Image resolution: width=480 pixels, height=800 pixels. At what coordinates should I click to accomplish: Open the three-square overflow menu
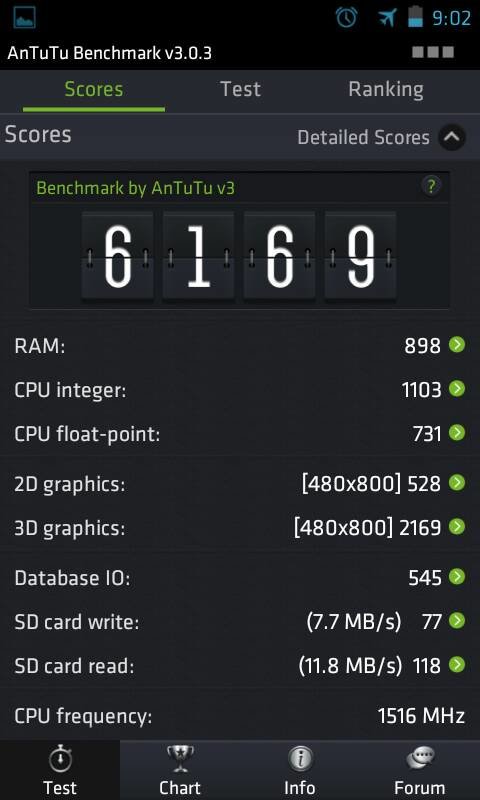(x=433, y=52)
